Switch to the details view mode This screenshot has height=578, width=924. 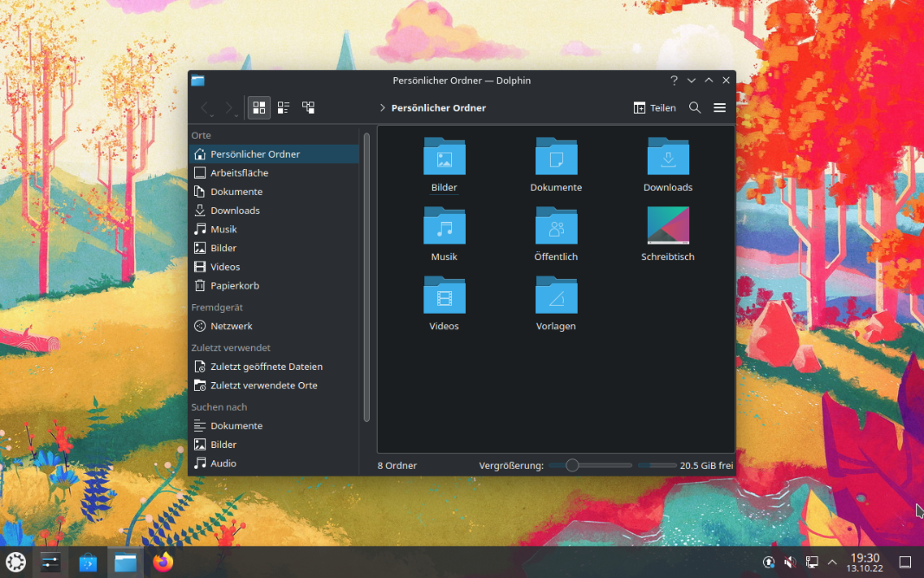coord(283,107)
